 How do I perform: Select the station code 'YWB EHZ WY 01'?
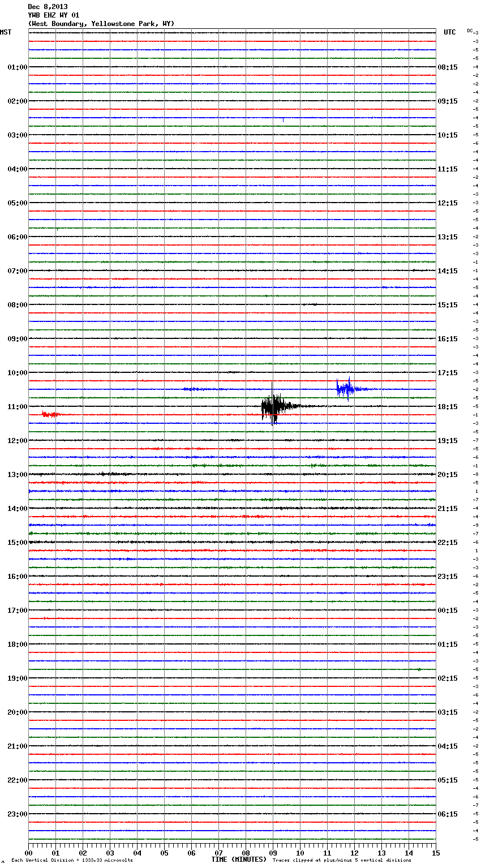click(53, 15)
